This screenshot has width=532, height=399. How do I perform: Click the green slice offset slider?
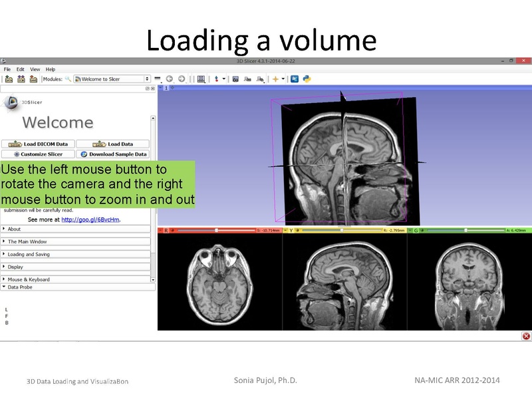click(466, 230)
